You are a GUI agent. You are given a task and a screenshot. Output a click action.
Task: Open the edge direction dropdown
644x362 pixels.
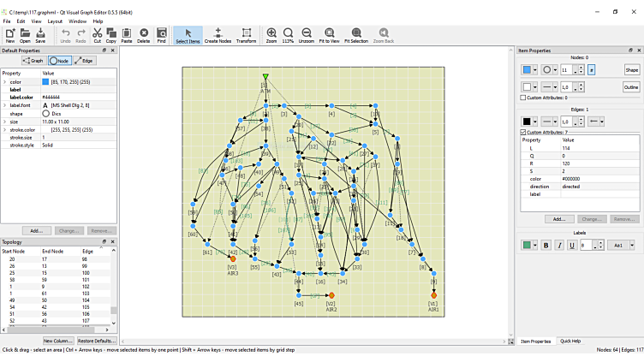599,122
